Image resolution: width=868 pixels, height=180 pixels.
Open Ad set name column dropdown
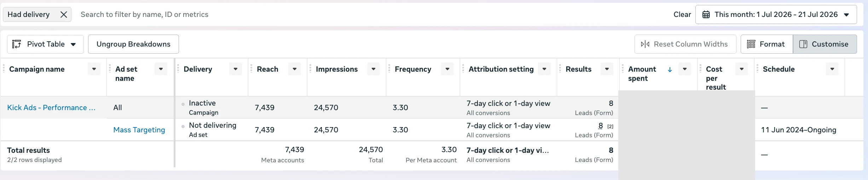tap(161, 69)
